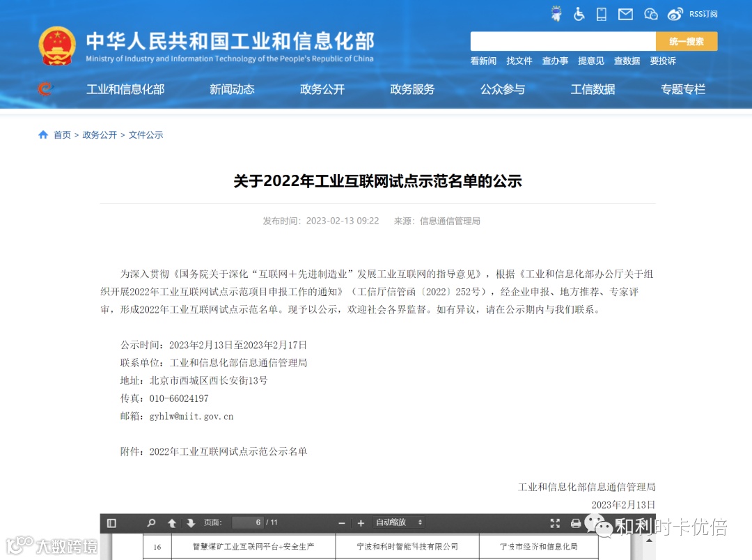
Task: Open the WeChat icon in header
Action: (651, 15)
